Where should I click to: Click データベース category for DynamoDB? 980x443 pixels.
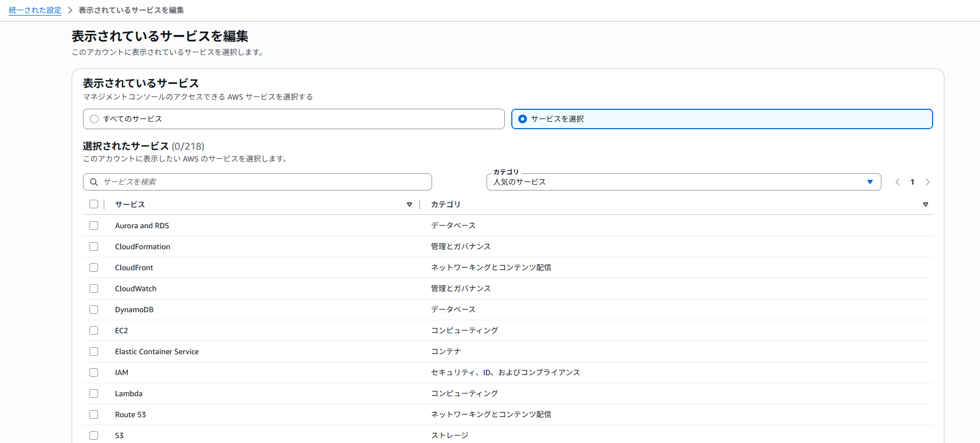[x=453, y=310]
